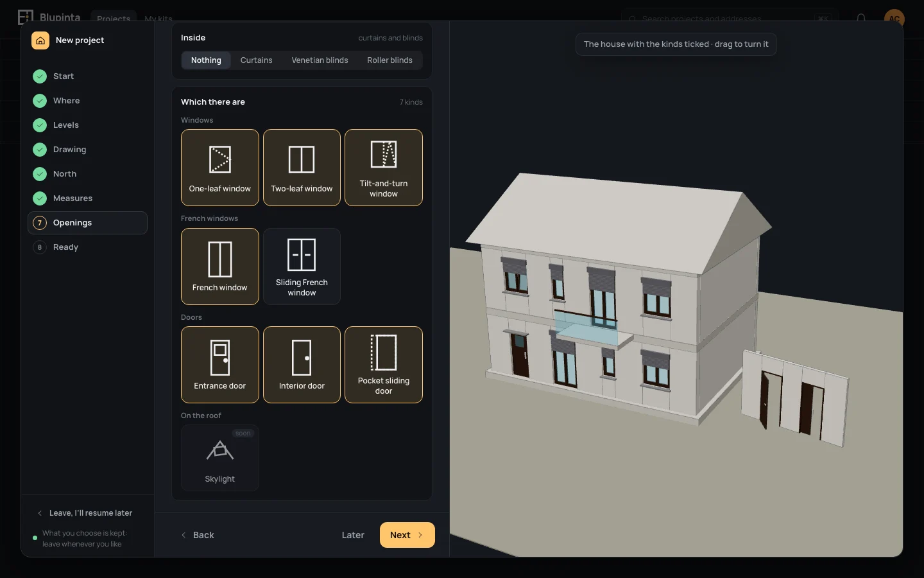This screenshot has width=924, height=578.
Task: Select the Venetian blinds option
Action: pos(320,60)
